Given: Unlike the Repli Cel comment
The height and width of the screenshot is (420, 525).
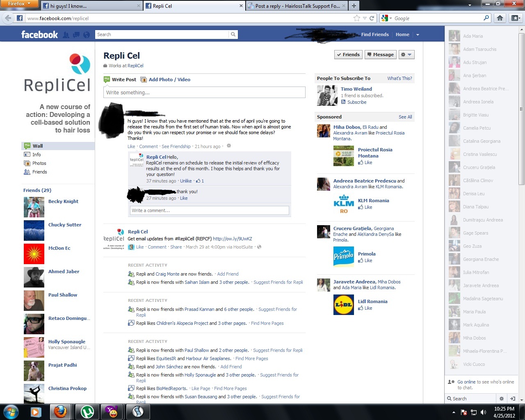Looking at the screenshot, I should [x=186, y=181].
